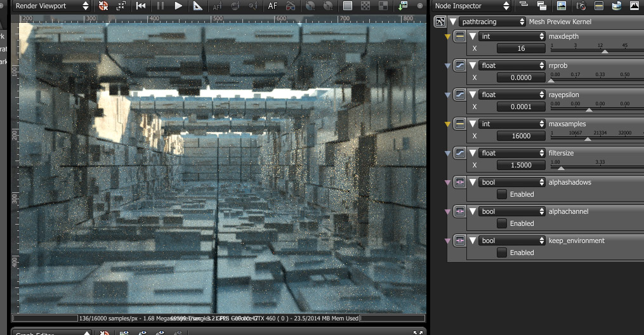This screenshot has width=644, height=335.
Task: Click the red-blue 3D glasses stereo icon
Action: (x=291, y=6)
